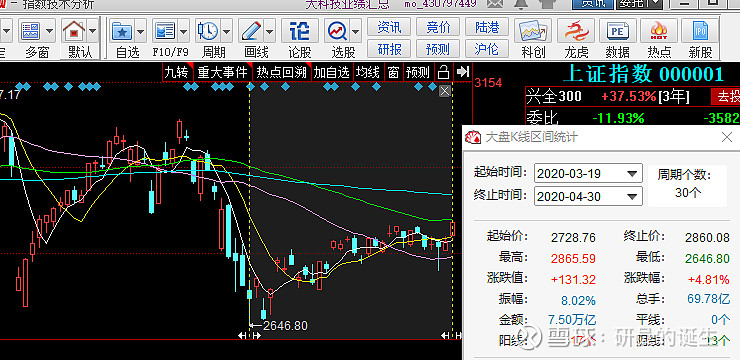740x360 pixels.
Task: Click the 3154 price axis label
Action: coord(488,83)
